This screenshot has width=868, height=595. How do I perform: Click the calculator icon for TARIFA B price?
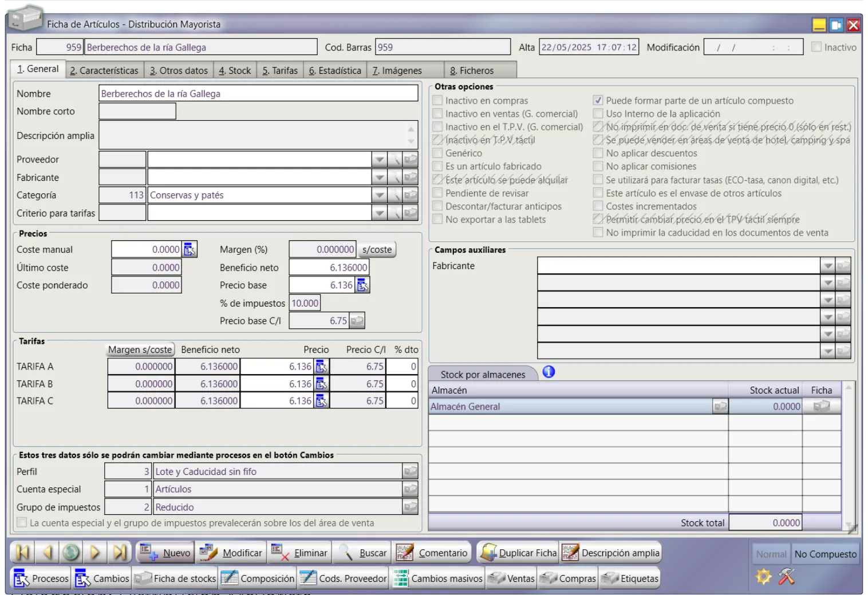coord(321,384)
